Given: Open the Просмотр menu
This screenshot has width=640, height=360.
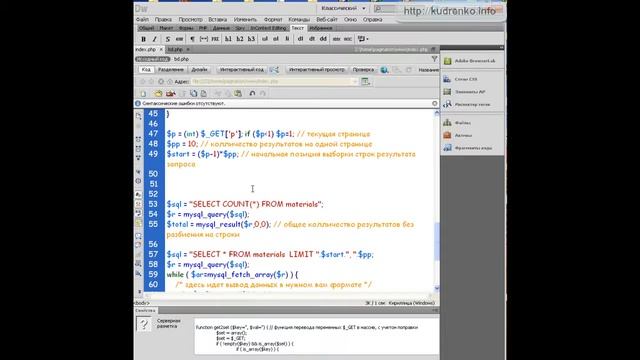Looking at the screenshot, I should pos(190,19).
